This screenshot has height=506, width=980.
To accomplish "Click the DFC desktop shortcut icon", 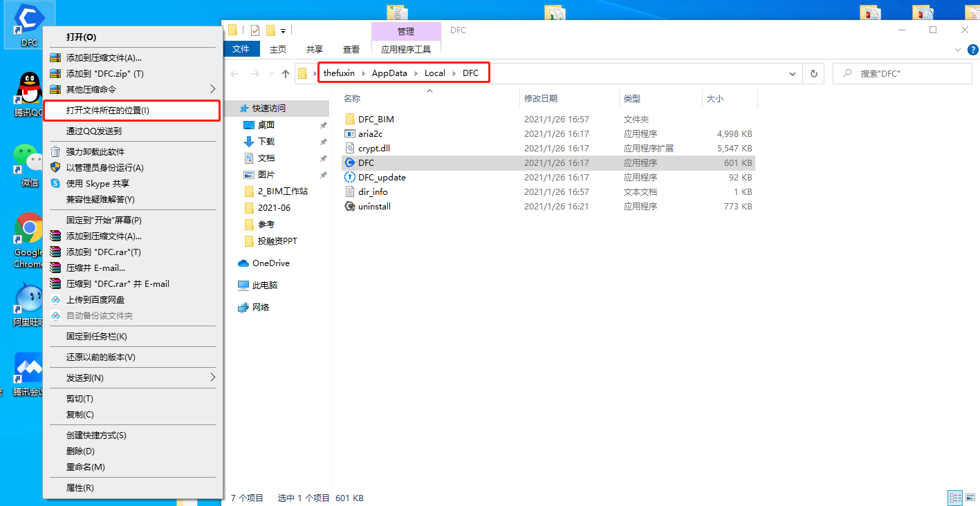I will (28, 21).
